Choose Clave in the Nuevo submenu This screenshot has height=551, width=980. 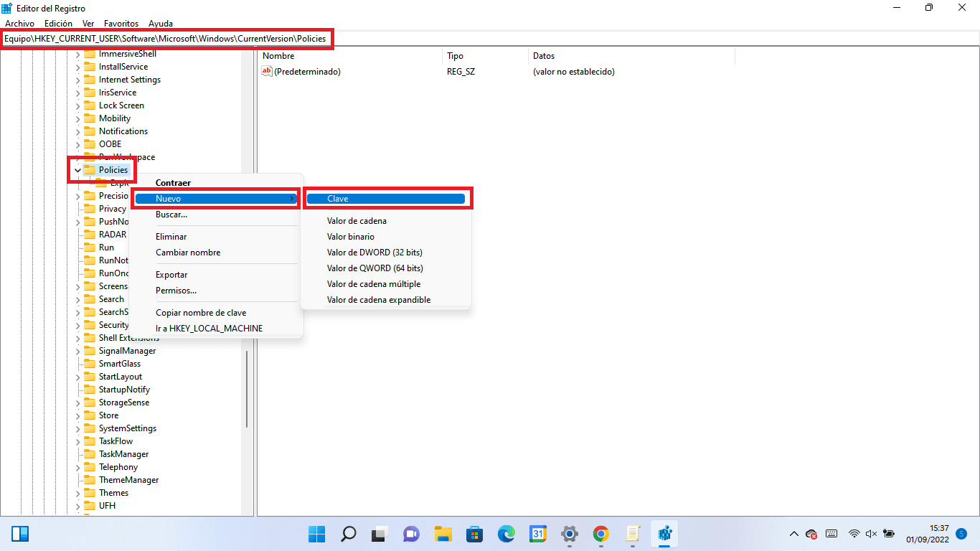point(385,199)
